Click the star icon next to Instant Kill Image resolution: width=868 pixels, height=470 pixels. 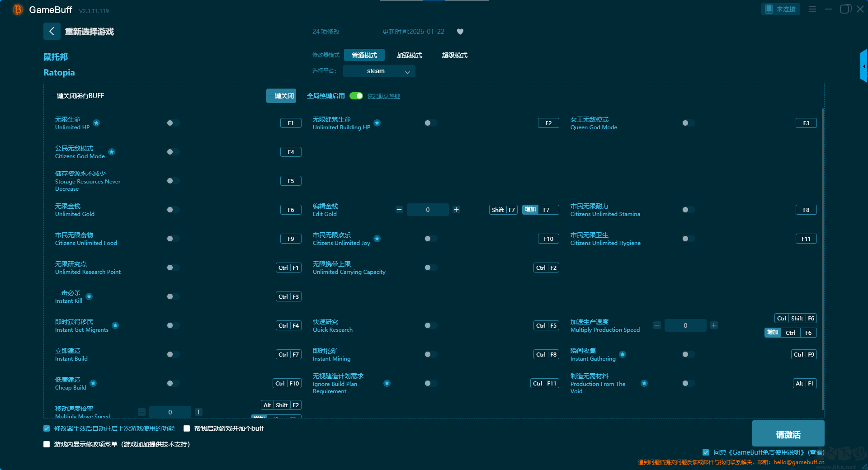click(89, 296)
